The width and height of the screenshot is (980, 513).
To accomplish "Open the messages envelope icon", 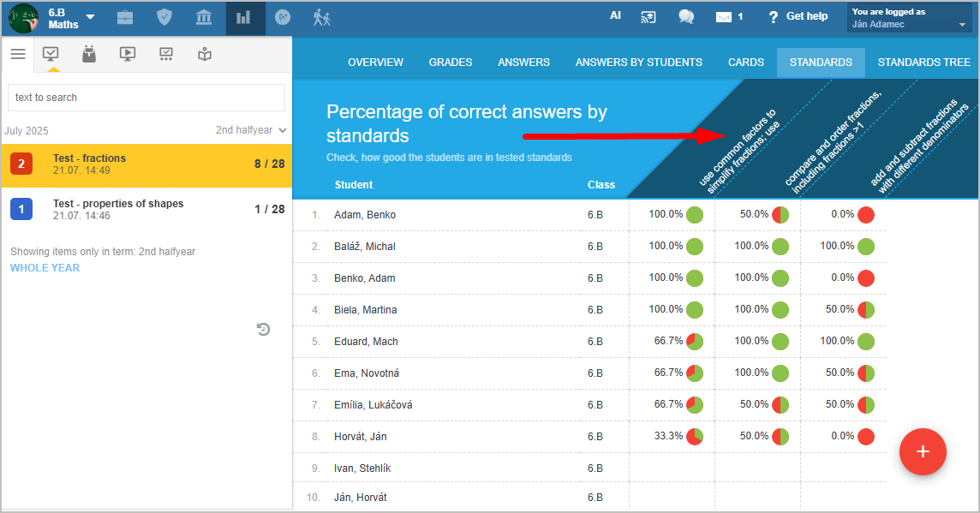I will tap(724, 17).
